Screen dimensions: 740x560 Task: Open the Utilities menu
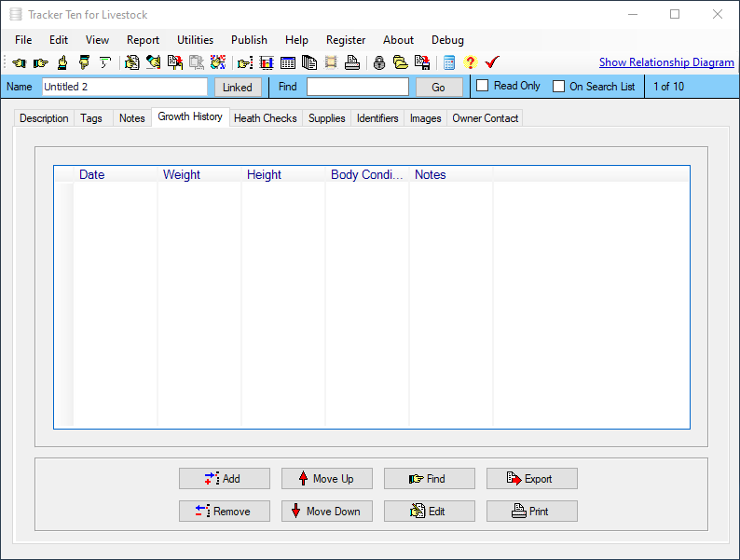195,40
